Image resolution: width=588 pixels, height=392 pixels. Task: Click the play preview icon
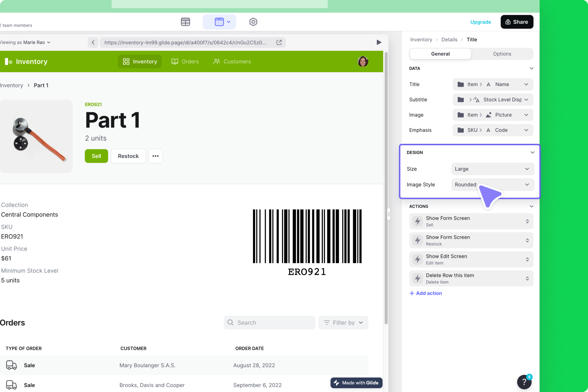click(x=379, y=42)
